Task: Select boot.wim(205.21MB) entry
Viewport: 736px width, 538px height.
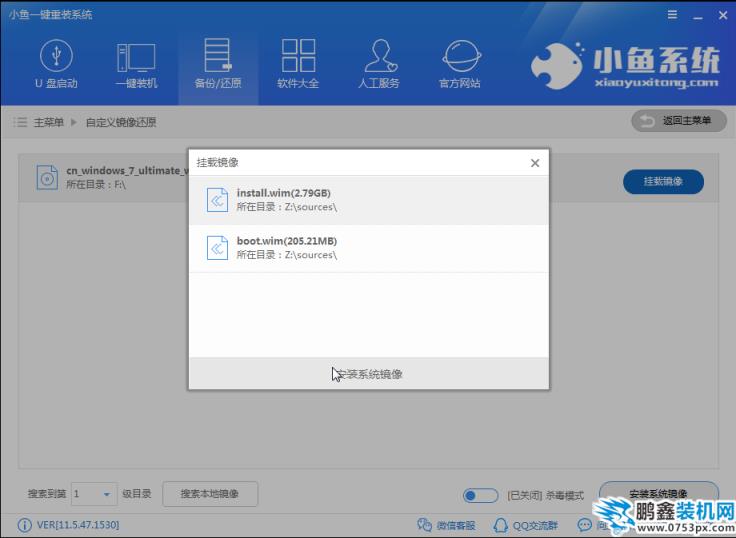Action: (368, 248)
